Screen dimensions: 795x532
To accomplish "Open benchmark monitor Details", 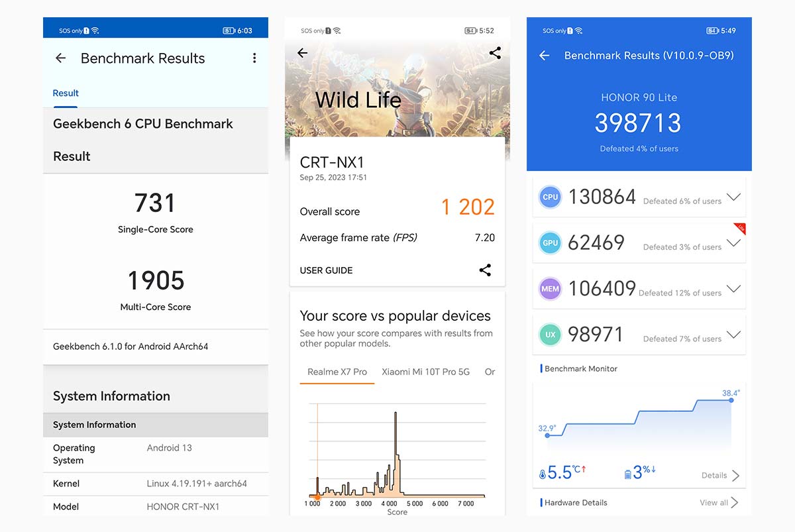I will (x=720, y=475).
